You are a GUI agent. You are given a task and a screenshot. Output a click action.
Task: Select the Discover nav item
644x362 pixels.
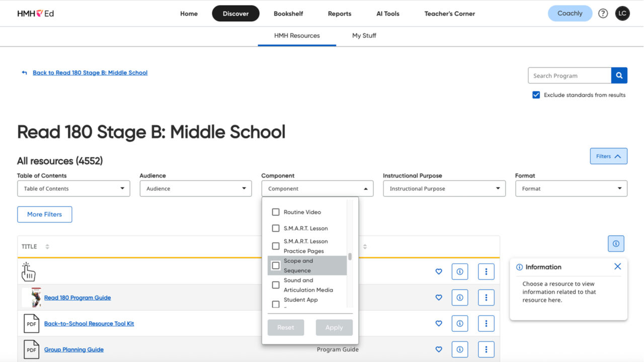tap(236, 14)
